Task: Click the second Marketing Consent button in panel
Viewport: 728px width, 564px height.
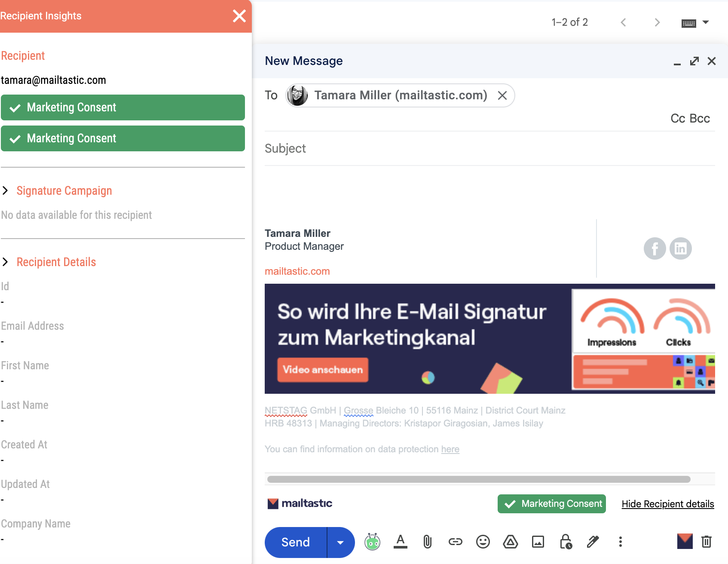Action: point(123,138)
